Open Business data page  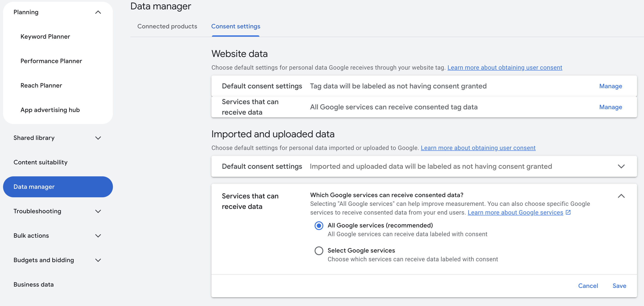pyautogui.click(x=34, y=284)
